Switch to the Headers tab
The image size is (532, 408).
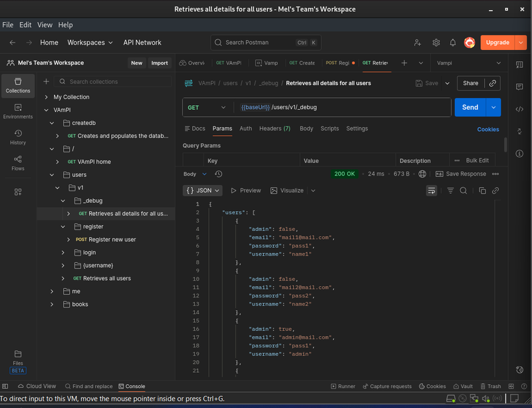click(x=274, y=128)
